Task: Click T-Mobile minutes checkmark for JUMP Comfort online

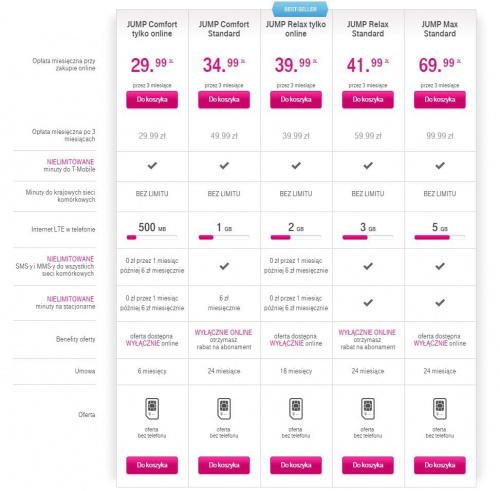Action: pyautogui.click(x=152, y=165)
